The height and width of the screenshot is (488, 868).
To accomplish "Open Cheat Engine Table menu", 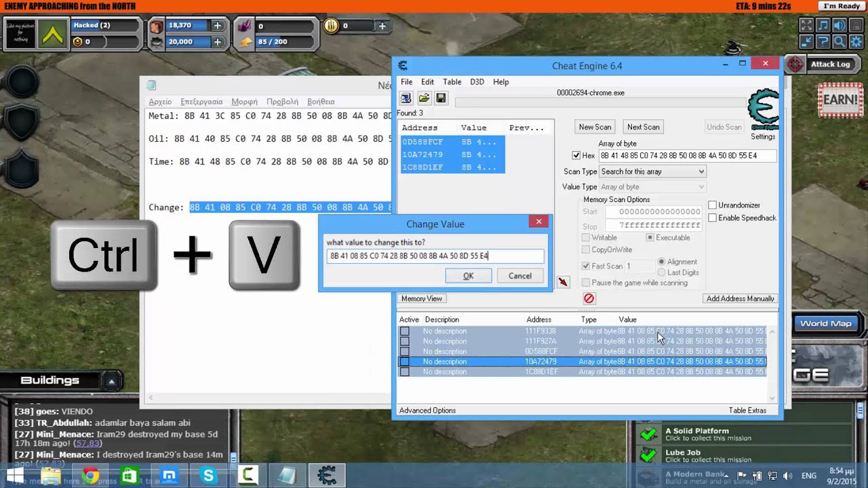I will pyautogui.click(x=452, y=82).
